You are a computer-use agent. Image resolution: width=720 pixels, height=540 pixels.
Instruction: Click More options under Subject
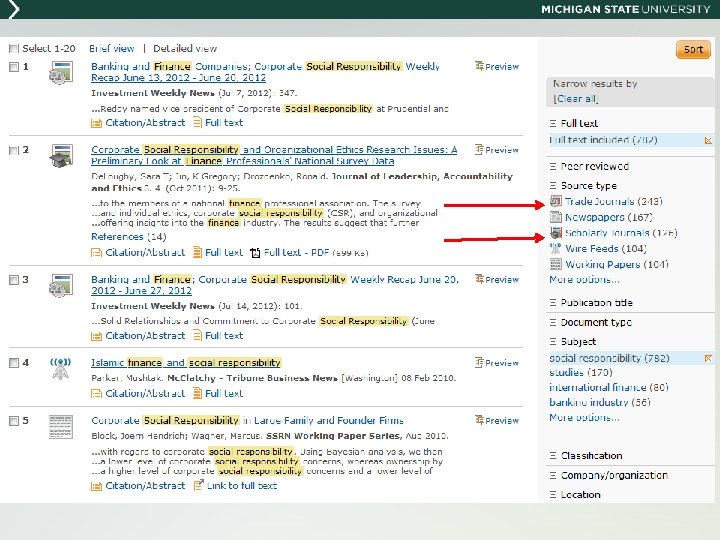coord(584,418)
